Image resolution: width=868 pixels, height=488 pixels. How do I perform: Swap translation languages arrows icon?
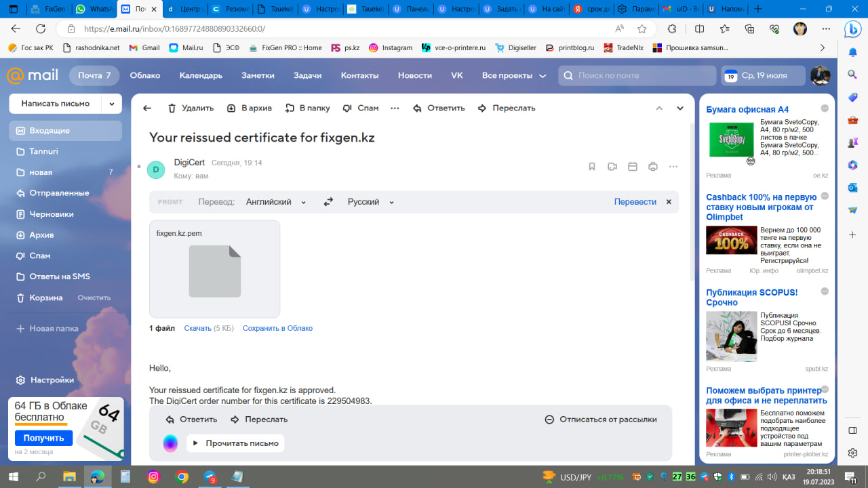(x=328, y=202)
